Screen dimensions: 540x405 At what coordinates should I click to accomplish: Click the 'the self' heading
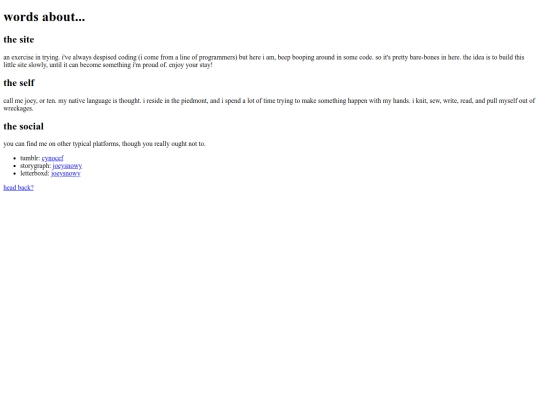pos(19,83)
